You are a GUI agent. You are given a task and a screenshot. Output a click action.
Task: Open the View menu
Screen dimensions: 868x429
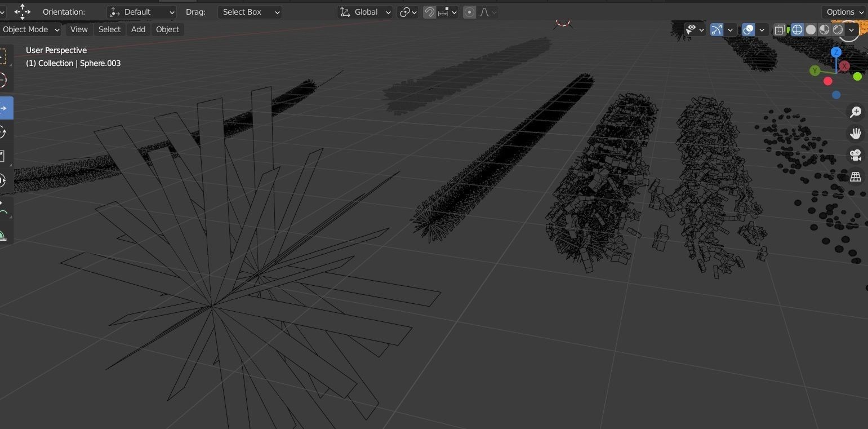pos(79,29)
